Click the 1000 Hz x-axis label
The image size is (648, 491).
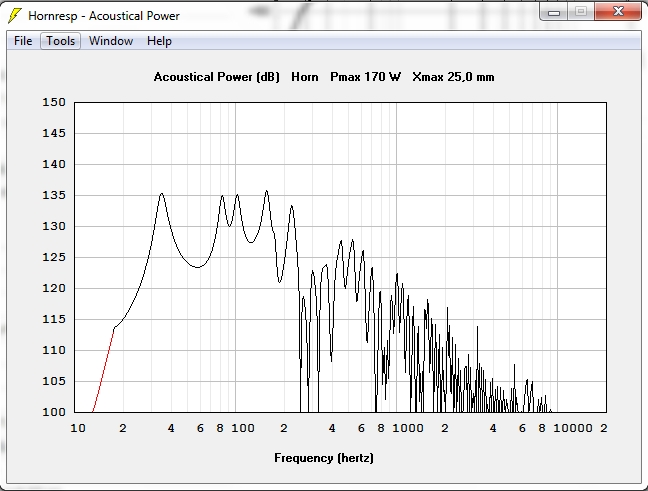[407, 428]
